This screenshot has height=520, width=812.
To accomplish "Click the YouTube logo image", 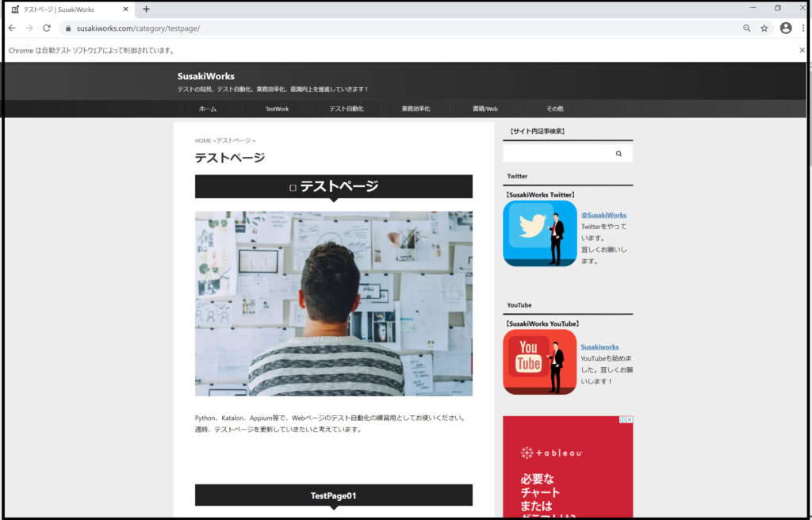I will (x=539, y=362).
